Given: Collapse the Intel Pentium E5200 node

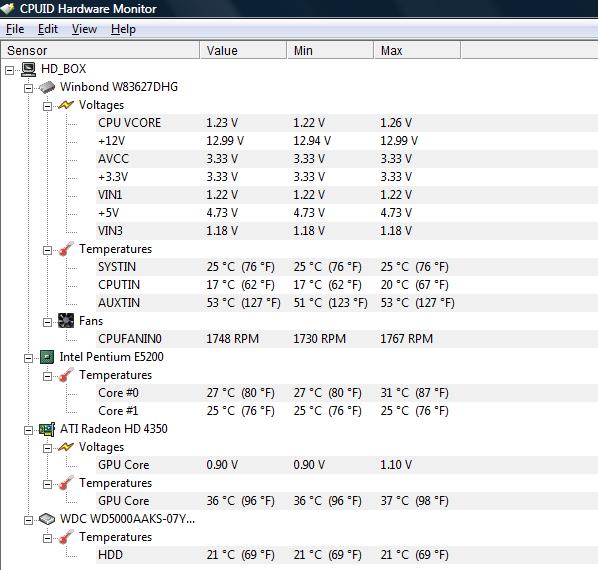Looking at the screenshot, I should [28, 358].
